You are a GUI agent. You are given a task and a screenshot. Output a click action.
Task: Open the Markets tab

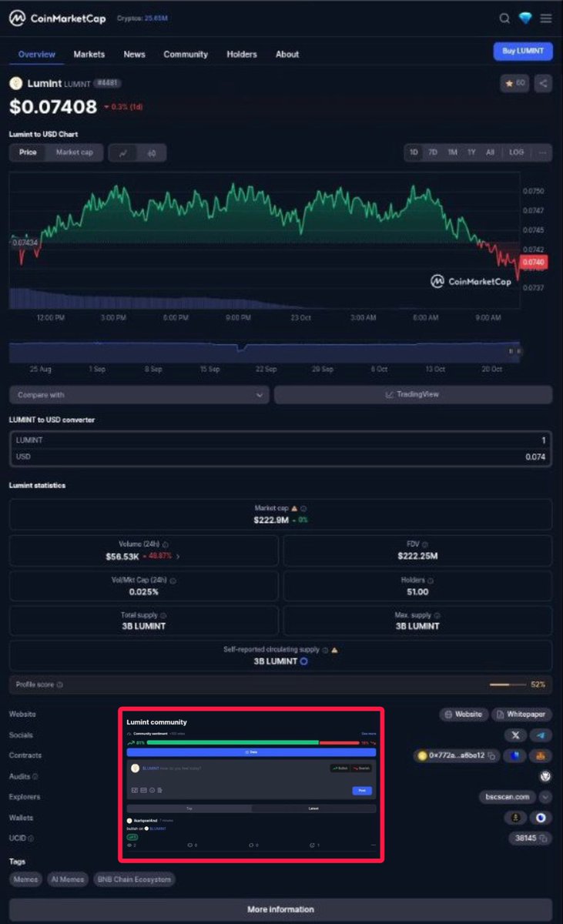pyautogui.click(x=89, y=54)
